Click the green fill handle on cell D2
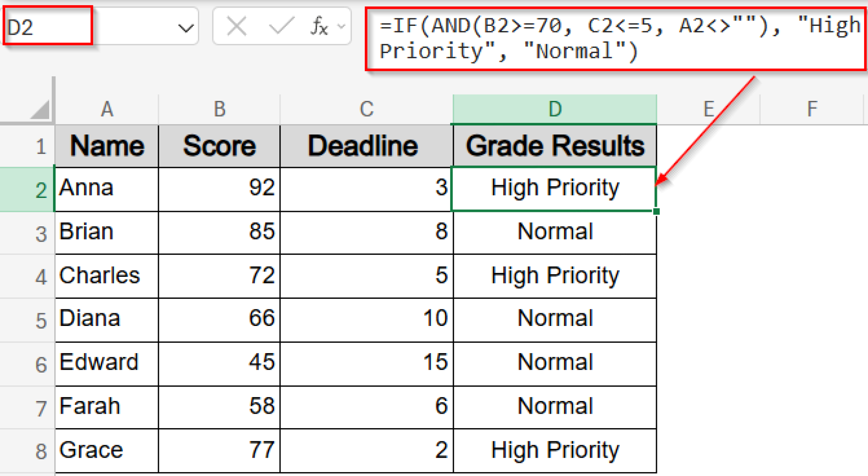Viewport: 868px width, 476px height. pos(656,211)
